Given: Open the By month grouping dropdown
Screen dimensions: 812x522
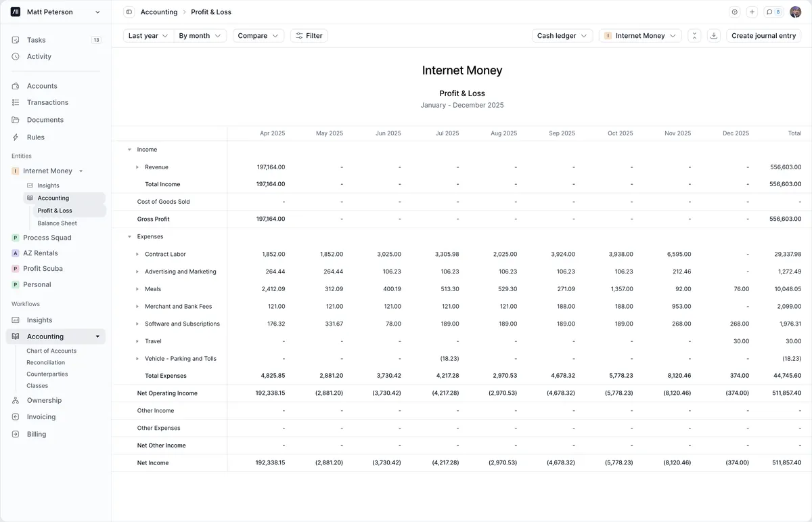Looking at the screenshot, I should click(200, 36).
